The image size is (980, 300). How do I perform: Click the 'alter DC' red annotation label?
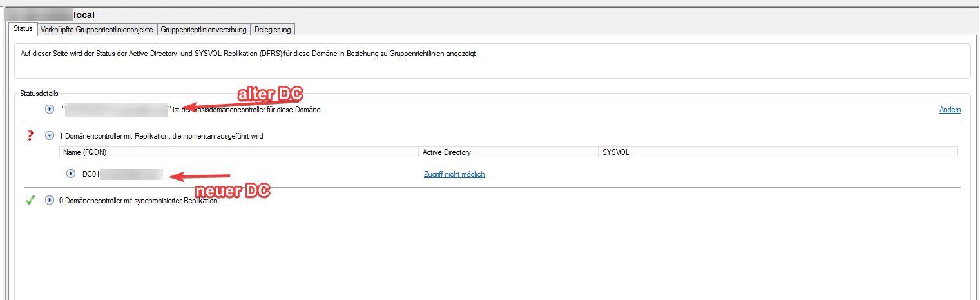tap(269, 94)
